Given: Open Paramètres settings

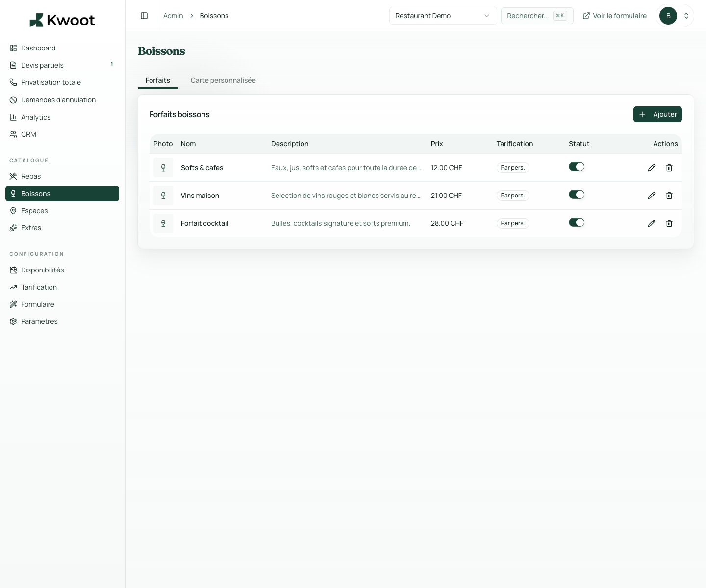Looking at the screenshot, I should [62, 321].
